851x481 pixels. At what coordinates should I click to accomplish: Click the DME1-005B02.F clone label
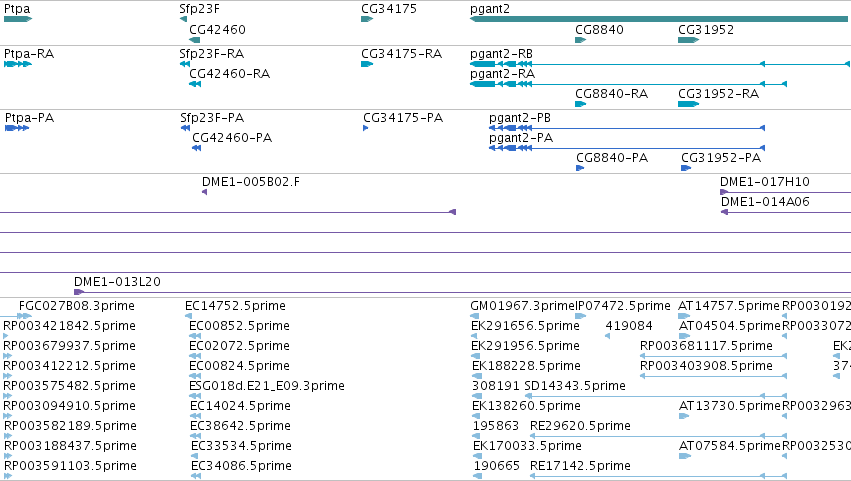(250, 182)
